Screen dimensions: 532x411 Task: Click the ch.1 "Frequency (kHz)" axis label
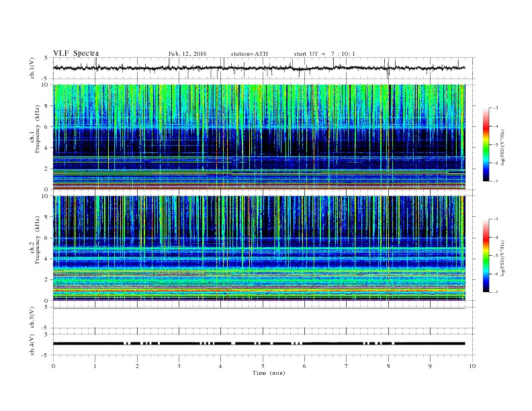[x=37, y=129]
